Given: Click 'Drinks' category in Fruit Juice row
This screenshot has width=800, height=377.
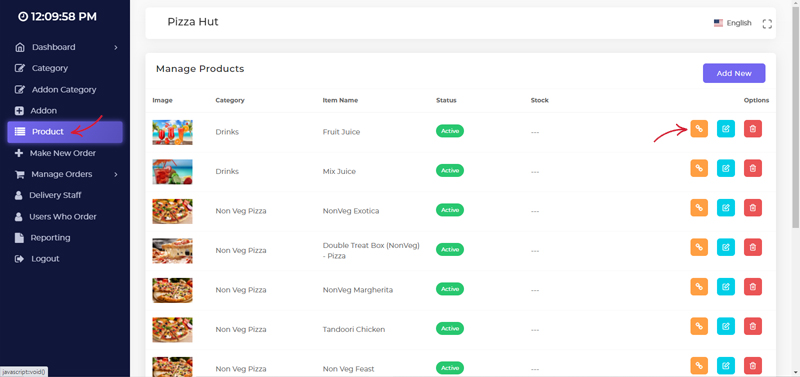Looking at the screenshot, I should (227, 132).
